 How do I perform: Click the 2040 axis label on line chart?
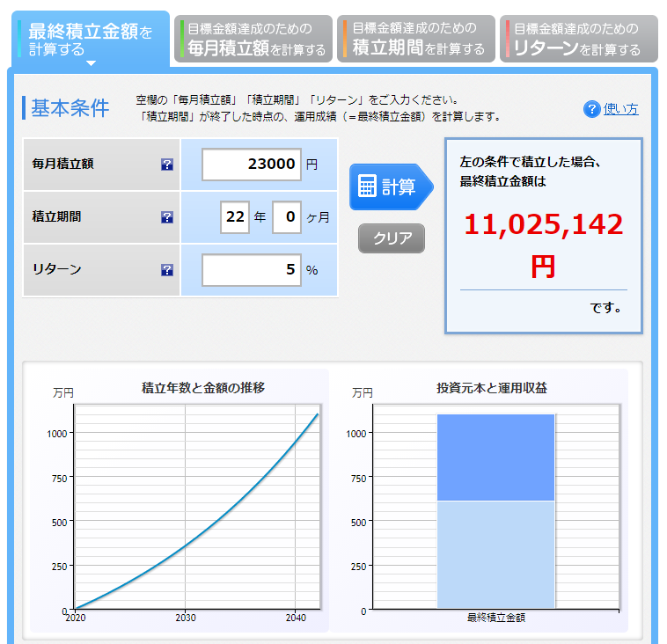click(296, 618)
